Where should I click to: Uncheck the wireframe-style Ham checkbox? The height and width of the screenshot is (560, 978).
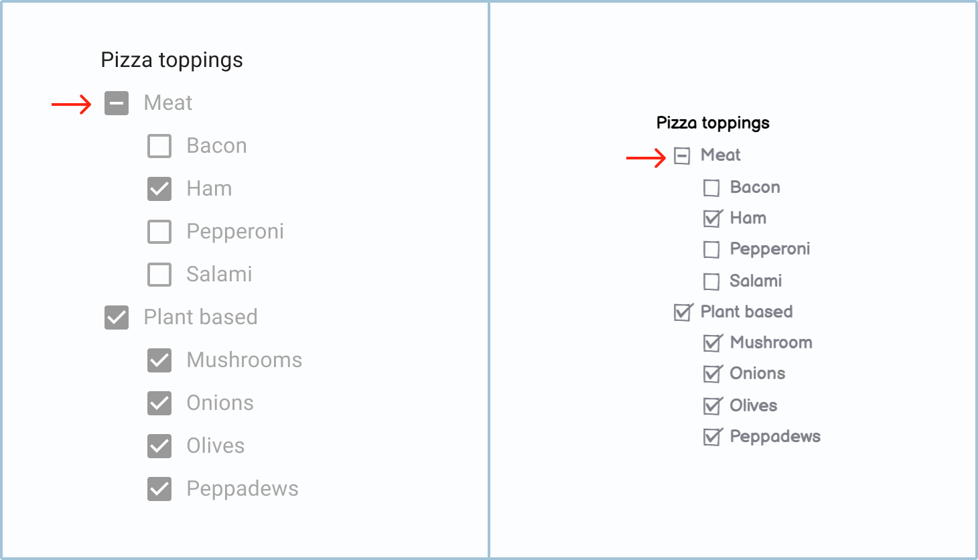pyautogui.click(x=711, y=219)
